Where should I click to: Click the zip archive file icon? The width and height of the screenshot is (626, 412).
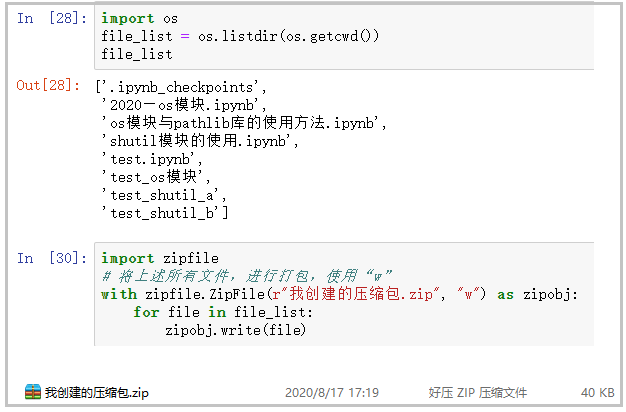[32, 393]
